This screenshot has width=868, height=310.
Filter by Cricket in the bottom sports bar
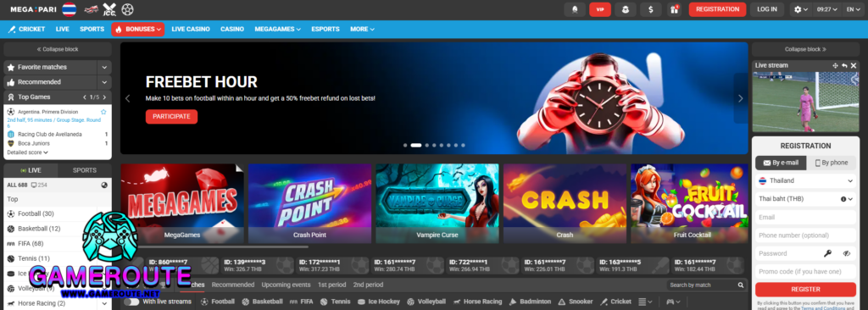tap(615, 302)
